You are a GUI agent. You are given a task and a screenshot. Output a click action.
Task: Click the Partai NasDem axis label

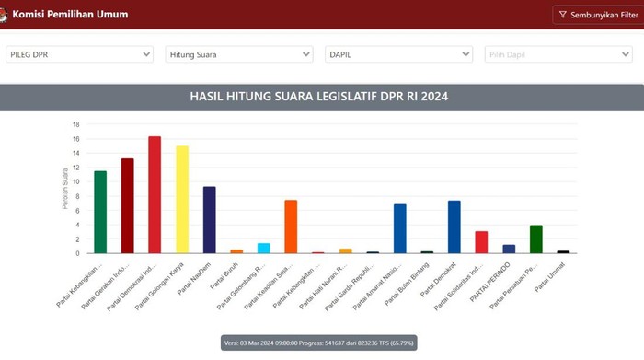(x=194, y=278)
